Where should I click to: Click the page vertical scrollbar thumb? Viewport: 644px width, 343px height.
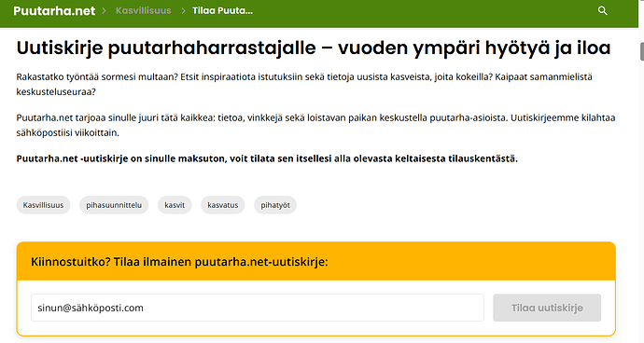pyautogui.click(x=641, y=51)
